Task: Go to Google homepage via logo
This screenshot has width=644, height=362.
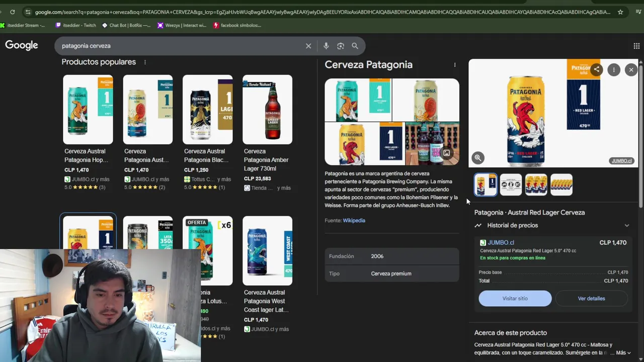Action: tap(22, 45)
